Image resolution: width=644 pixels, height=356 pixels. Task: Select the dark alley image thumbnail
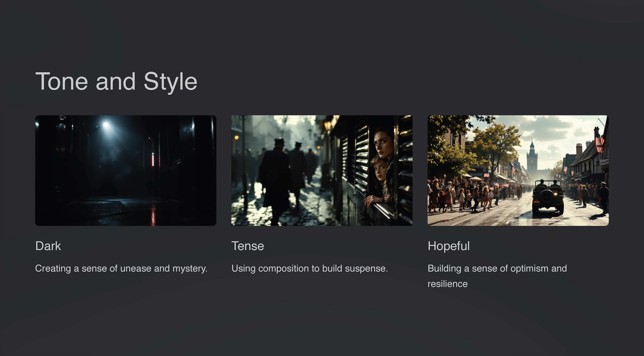coord(126,171)
